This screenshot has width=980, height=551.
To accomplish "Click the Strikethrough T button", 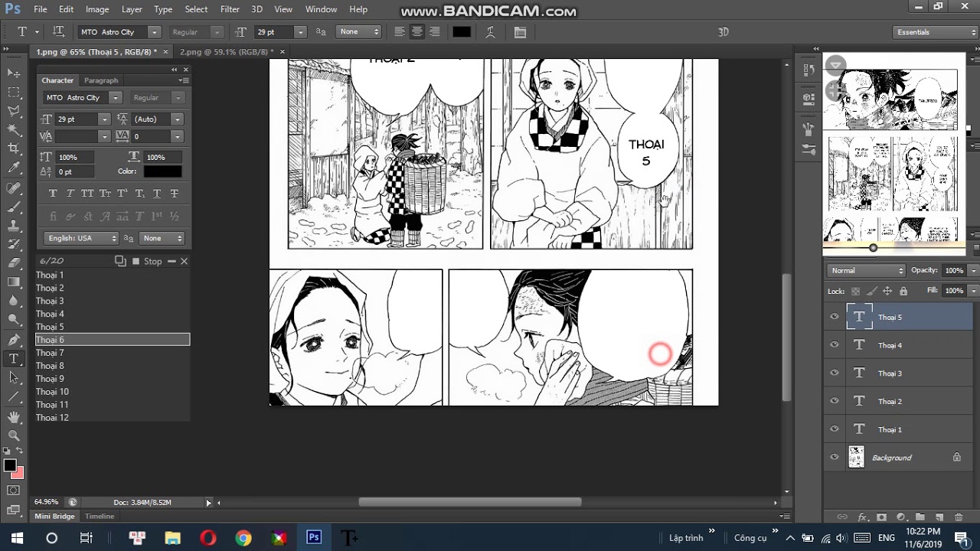I will pos(175,194).
